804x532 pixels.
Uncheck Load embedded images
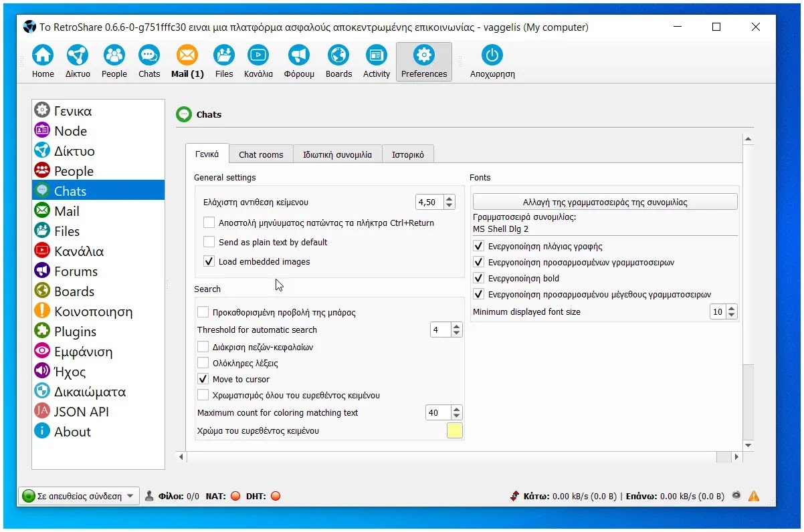[208, 261]
